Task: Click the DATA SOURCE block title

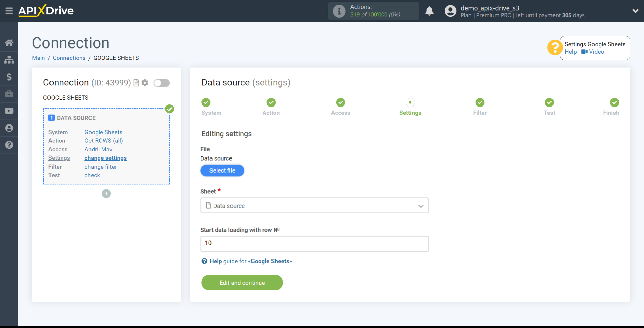Action: point(76,118)
